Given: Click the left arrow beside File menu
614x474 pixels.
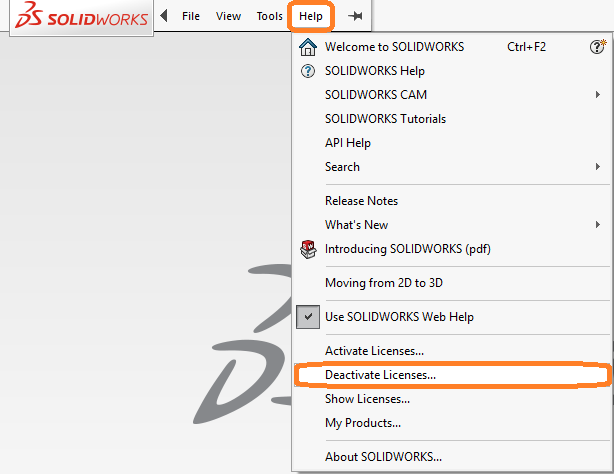Looking at the screenshot, I should tap(164, 16).
